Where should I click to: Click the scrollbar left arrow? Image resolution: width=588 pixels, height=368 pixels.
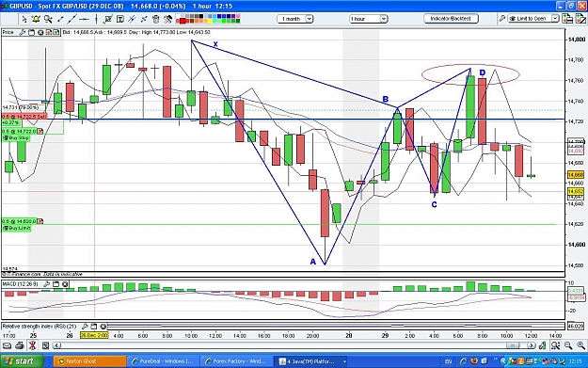click(x=56, y=345)
